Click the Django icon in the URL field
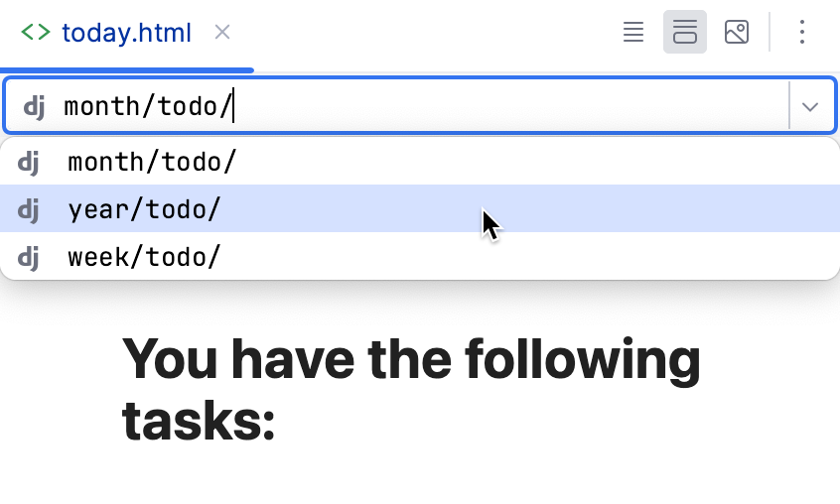840x504 pixels. coord(34,106)
